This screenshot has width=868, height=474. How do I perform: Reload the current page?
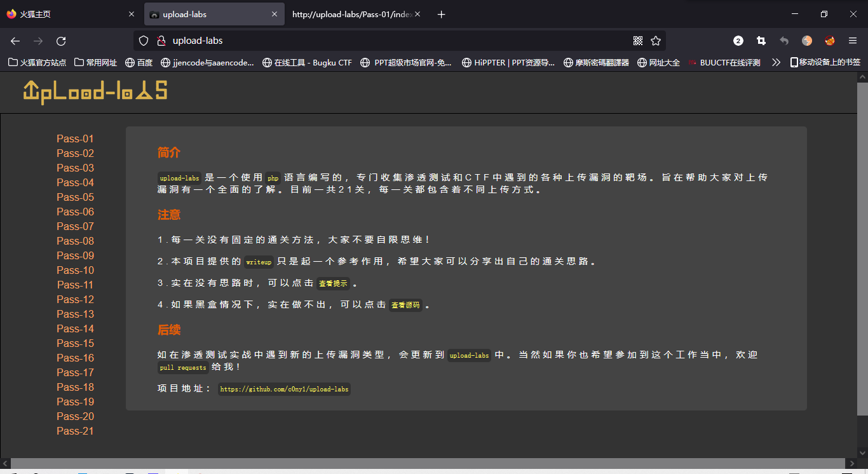point(61,41)
